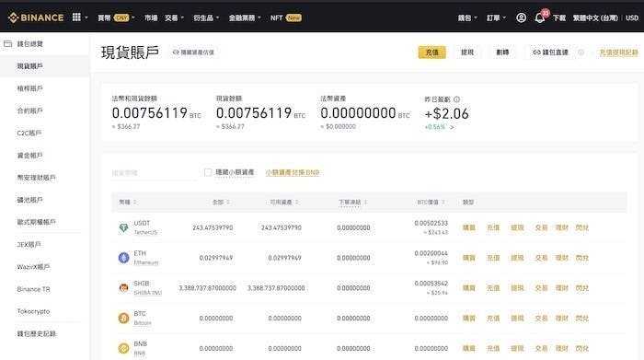Open the user profile icon
Viewport: 644px width, 360px height.
(x=521, y=17)
